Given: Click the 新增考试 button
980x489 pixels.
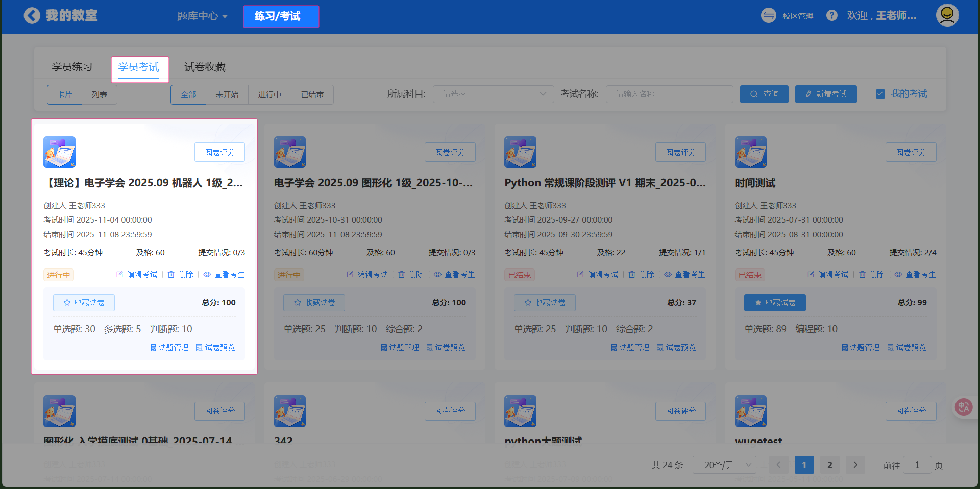Looking at the screenshot, I should coord(825,94).
